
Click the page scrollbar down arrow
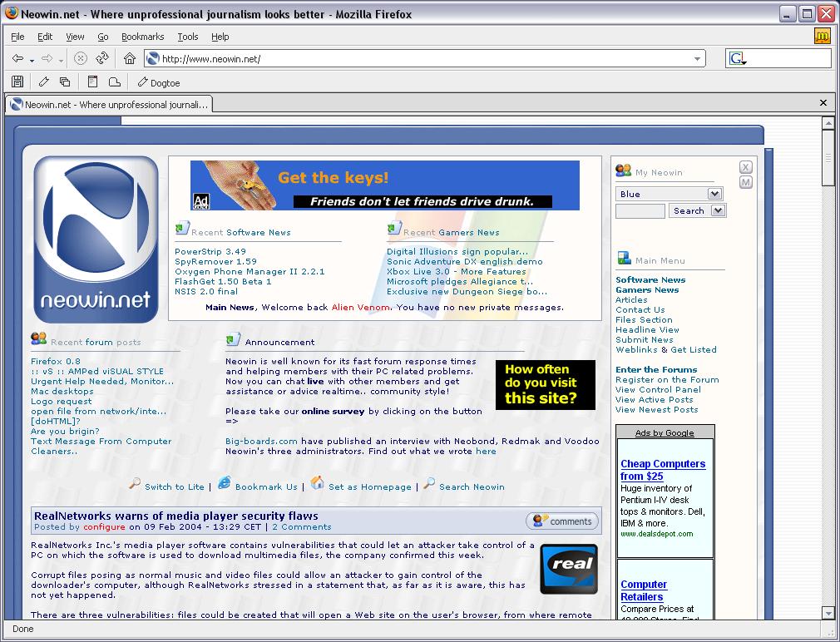tap(828, 613)
